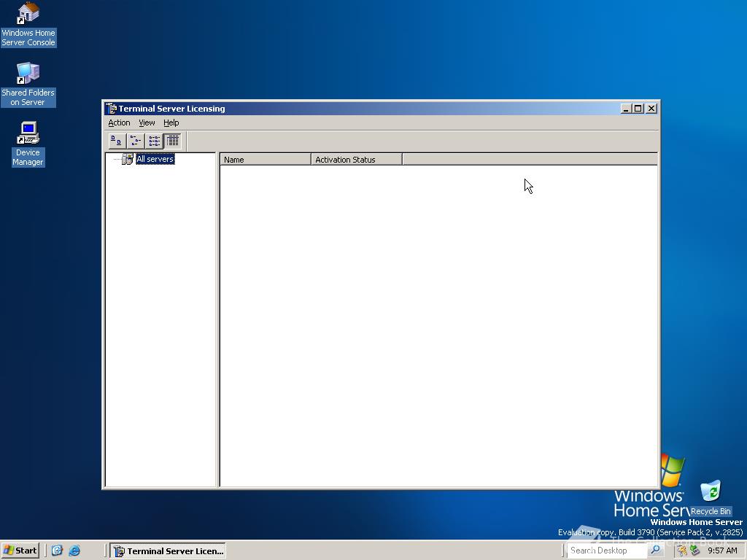The width and height of the screenshot is (747, 560).
Task: Click the Show Desktop quick launch icon
Action: pos(57,551)
